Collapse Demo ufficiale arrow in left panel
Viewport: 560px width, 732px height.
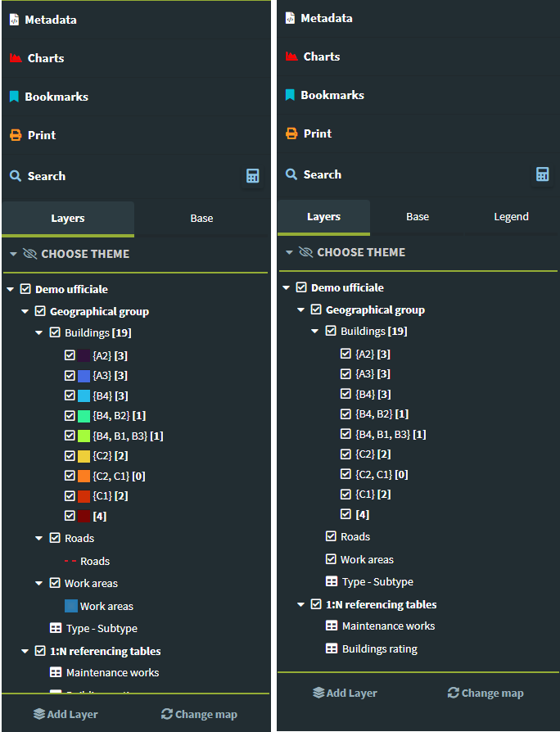pyautogui.click(x=11, y=289)
